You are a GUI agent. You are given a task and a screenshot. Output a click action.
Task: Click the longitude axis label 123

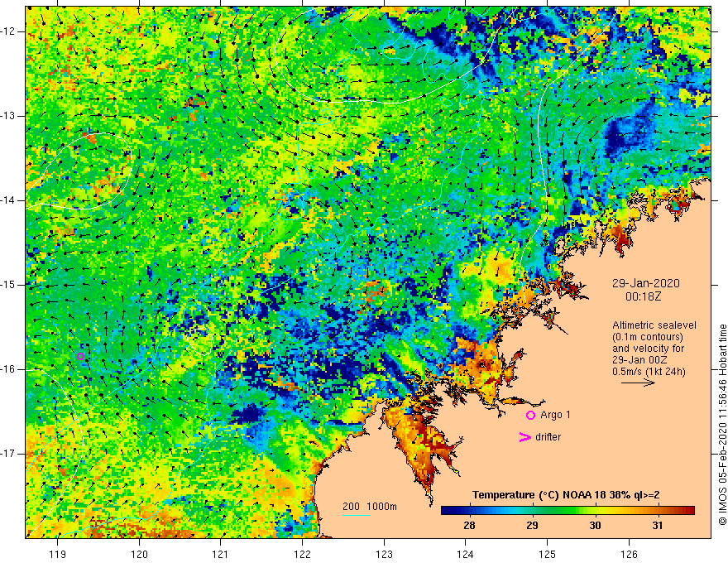pyautogui.click(x=384, y=554)
